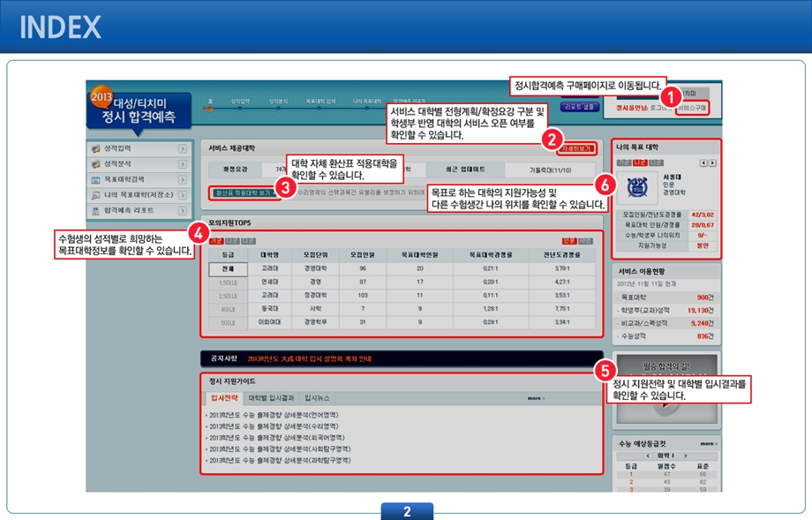Go to previous subject in 수능 예상등급컷
This screenshot has width=812, height=520.
648,456
